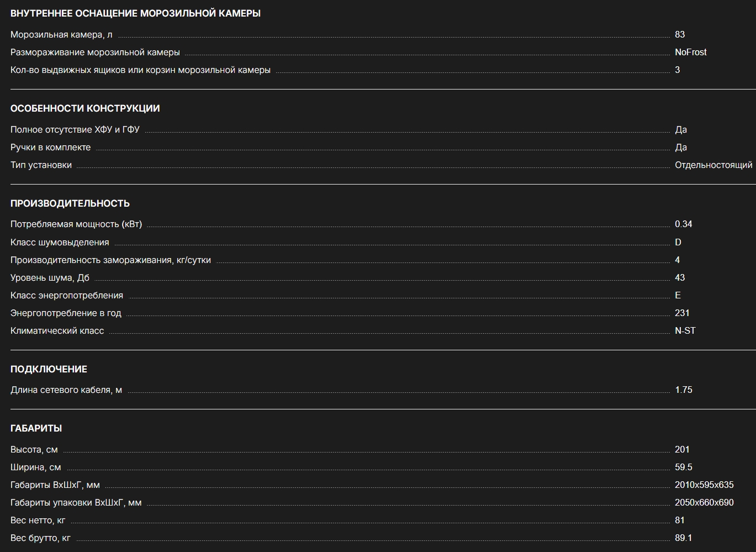This screenshot has height=552, width=756.
Task: Click the 'Полное отсутствие ХФУ и ГФУ' label
Action: tap(75, 129)
